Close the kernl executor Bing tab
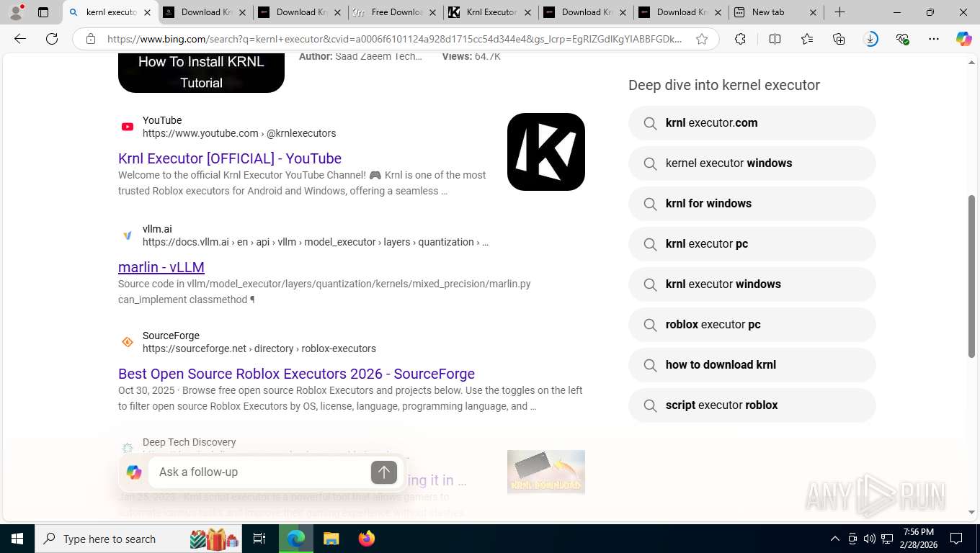The height and width of the screenshot is (553, 980). tap(147, 12)
